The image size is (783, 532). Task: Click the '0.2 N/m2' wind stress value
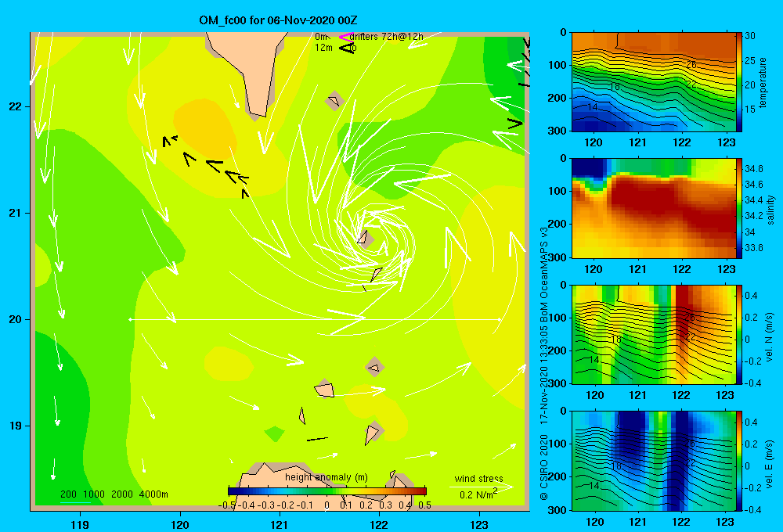tap(478, 494)
